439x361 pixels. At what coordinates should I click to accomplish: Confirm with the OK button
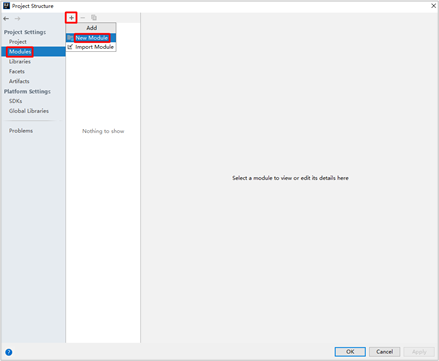[350, 352]
